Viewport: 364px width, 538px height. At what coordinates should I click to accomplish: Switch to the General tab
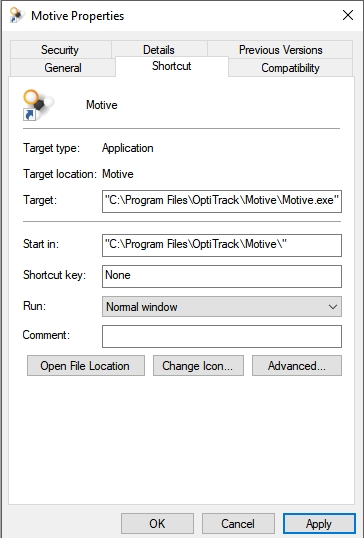63,68
